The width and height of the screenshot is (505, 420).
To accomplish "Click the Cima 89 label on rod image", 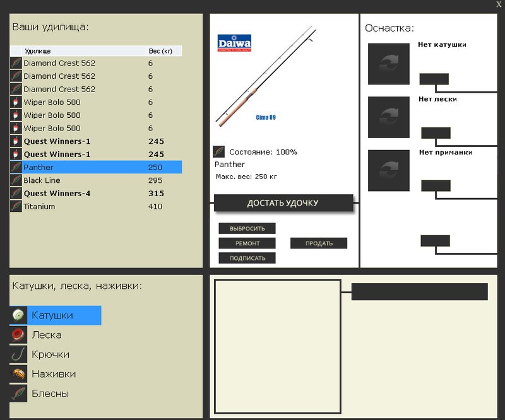I will point(266,117).
